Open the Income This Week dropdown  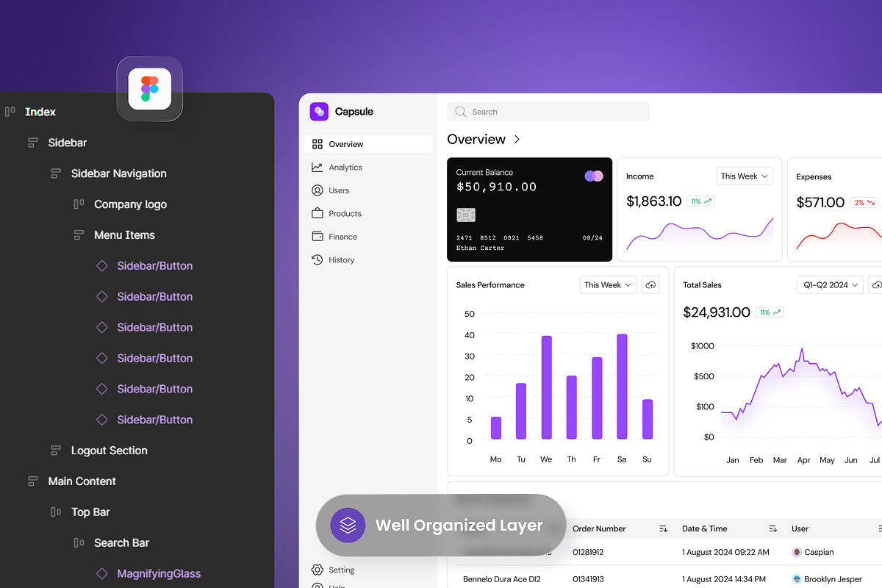[745, 176]
